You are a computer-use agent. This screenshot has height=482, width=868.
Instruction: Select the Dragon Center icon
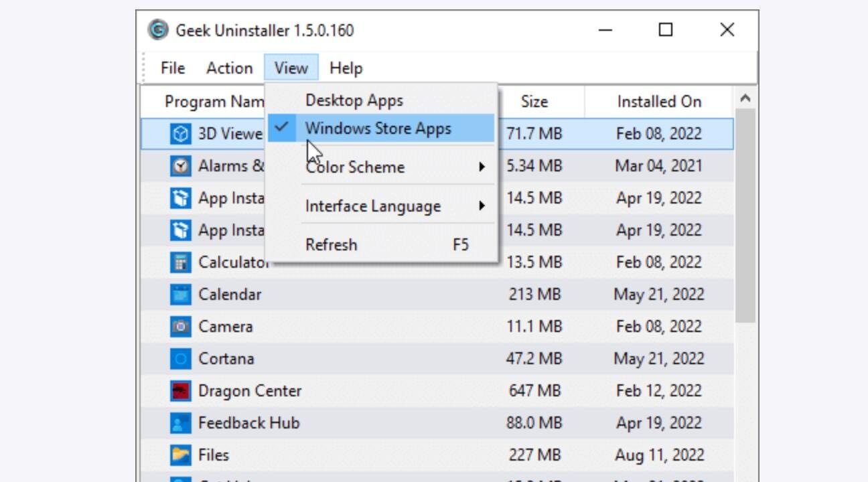[180, 391]
